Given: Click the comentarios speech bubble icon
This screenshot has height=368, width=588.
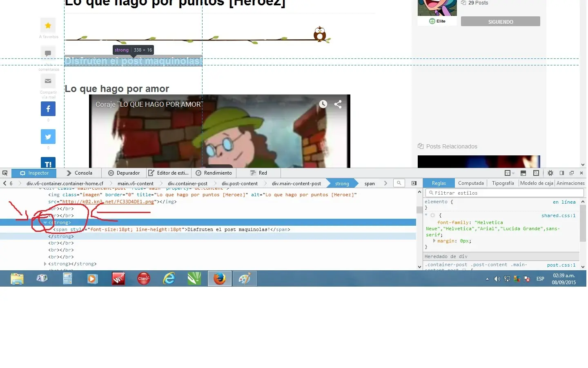Looking at the screenshot, I should coord(48,53).
